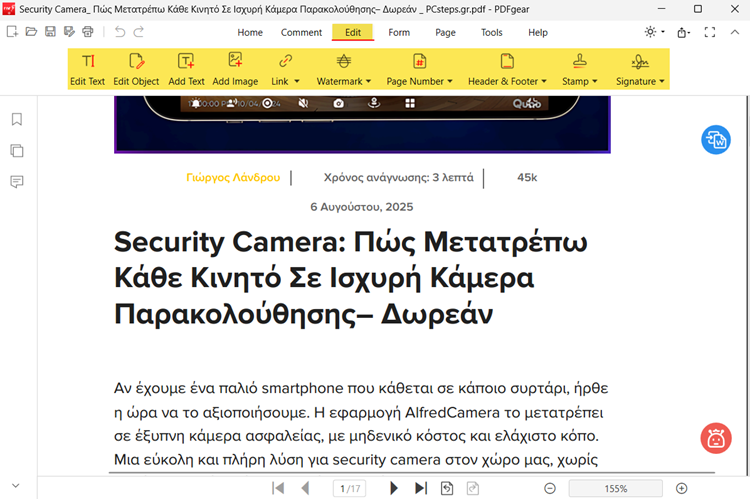This screenshot has width=750, height=499.
Task: Expand the Header & Footer dropdown arrow
Action: click(544, 81)
